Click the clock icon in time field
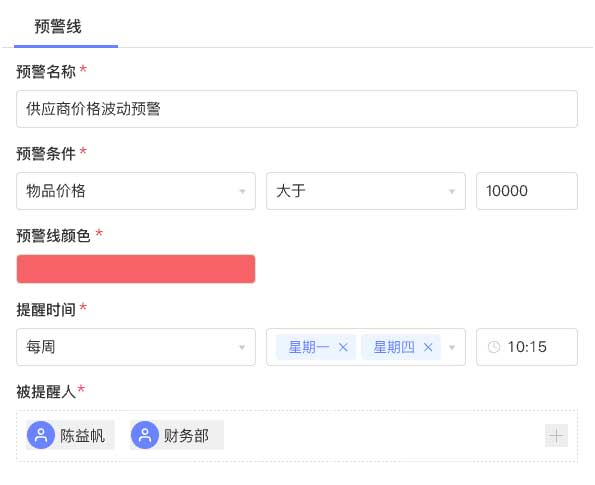595x485 pixels. (x=494, y=347)
